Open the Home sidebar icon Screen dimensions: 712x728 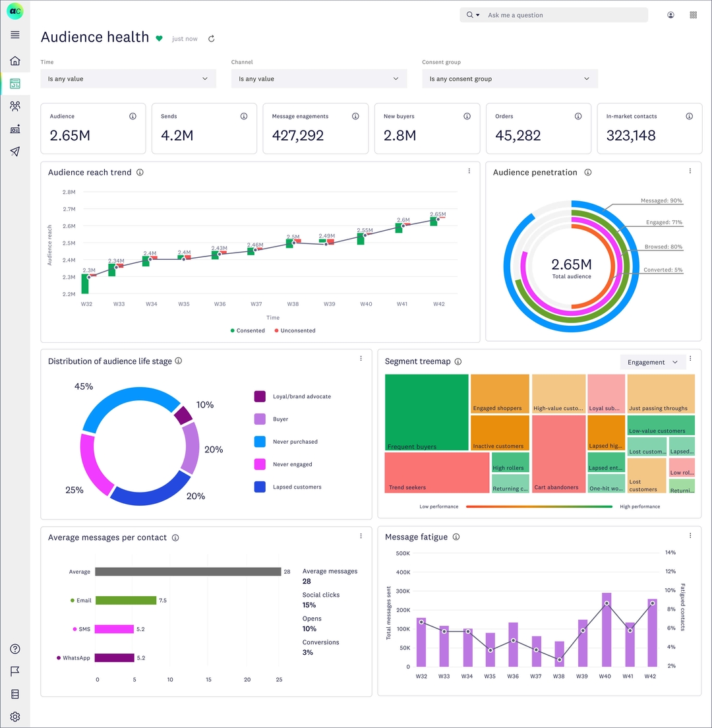pos(15,61)
